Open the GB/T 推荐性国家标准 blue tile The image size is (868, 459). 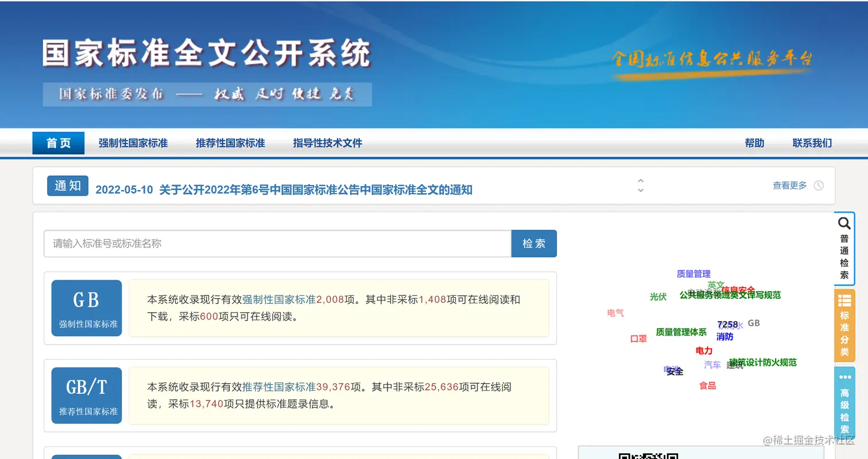click(87, 395)
